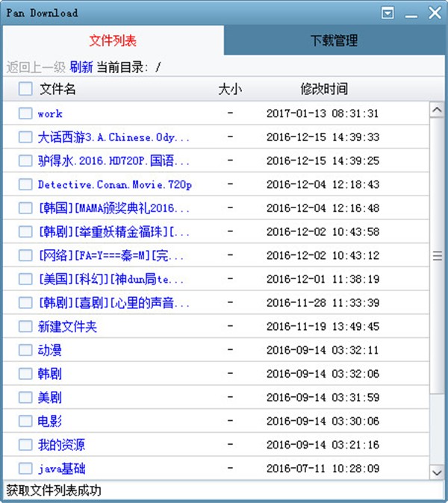
Task: Check the box for [韩剧][喜剧][心里的声音...
Action: click(25, 302)
